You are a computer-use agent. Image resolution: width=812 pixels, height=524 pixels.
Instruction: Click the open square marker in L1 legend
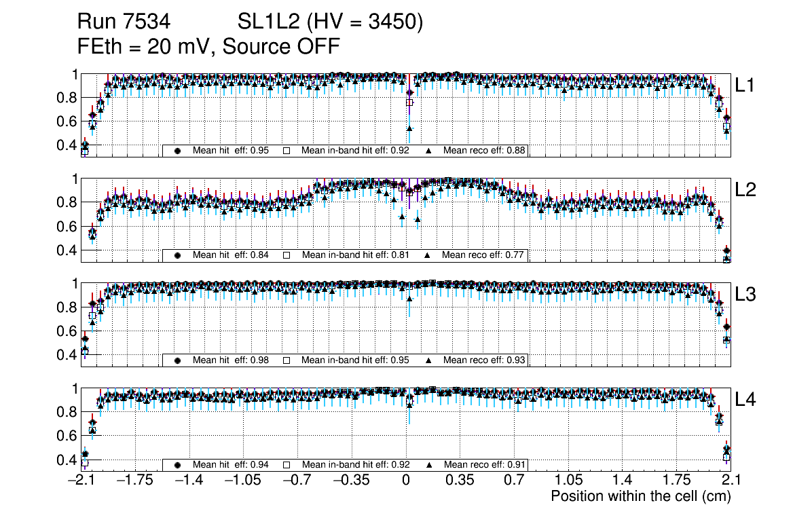pos(286,151)
